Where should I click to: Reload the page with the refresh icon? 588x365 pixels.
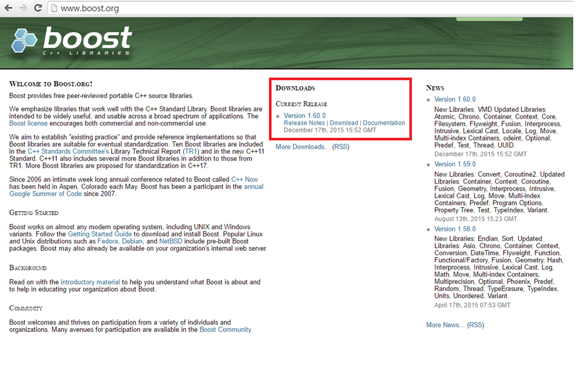coord(38,8)
